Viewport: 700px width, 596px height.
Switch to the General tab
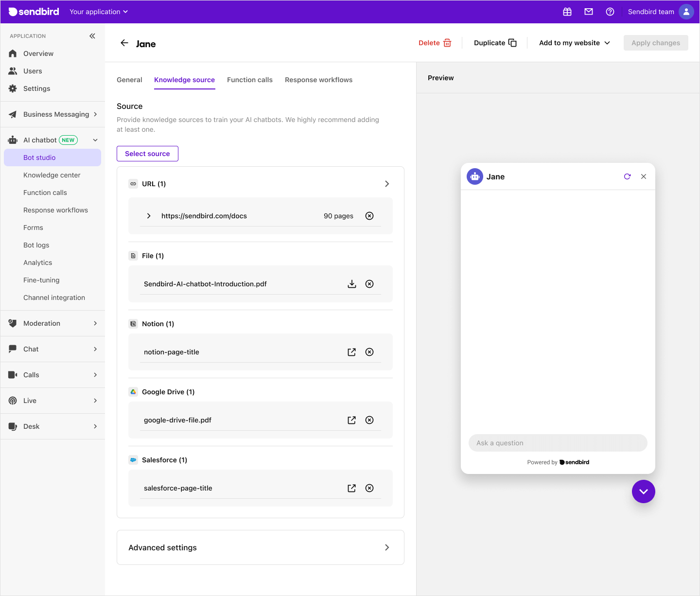(x=129, y=80)
